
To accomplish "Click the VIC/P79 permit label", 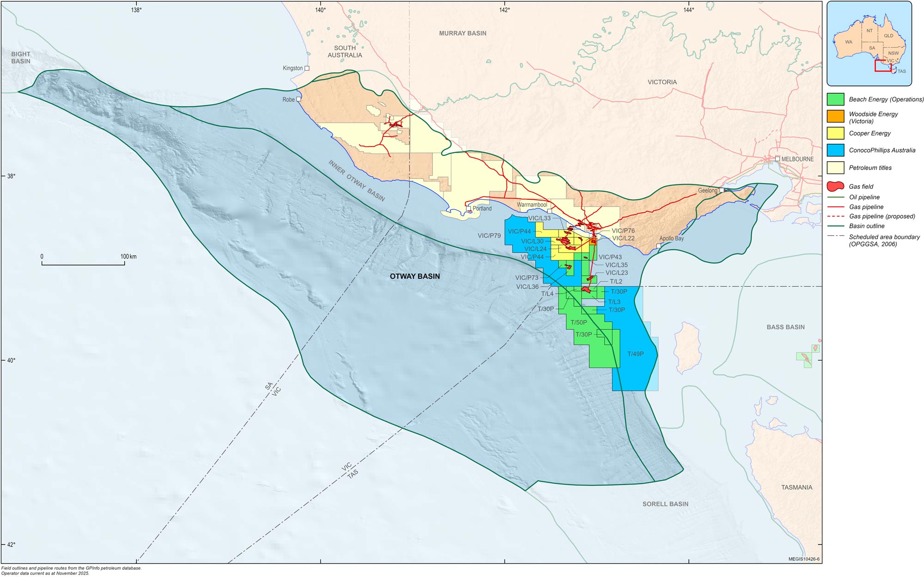I will [489, 235].
